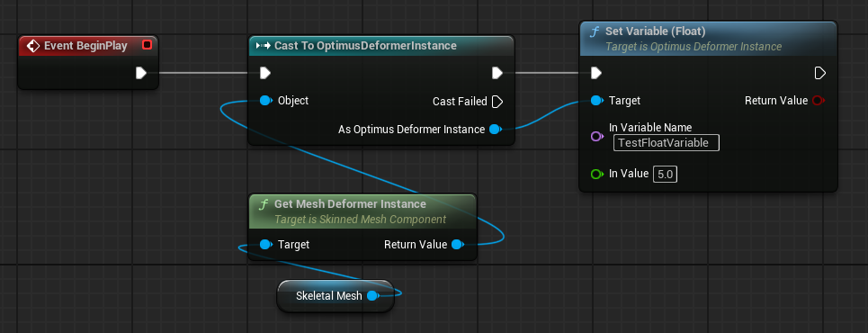Click the Object input pin on Cast node
The image size is (868, 333).
[266, 100]
